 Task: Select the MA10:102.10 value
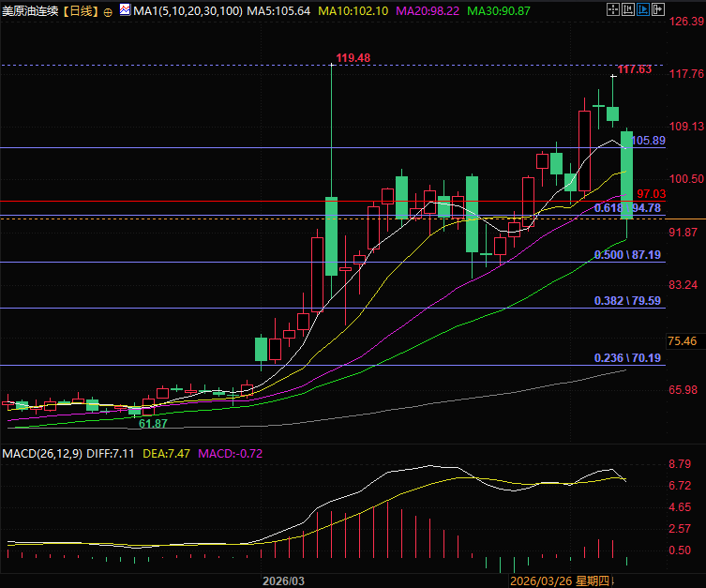pyautogui.click(x=353, y=11)
